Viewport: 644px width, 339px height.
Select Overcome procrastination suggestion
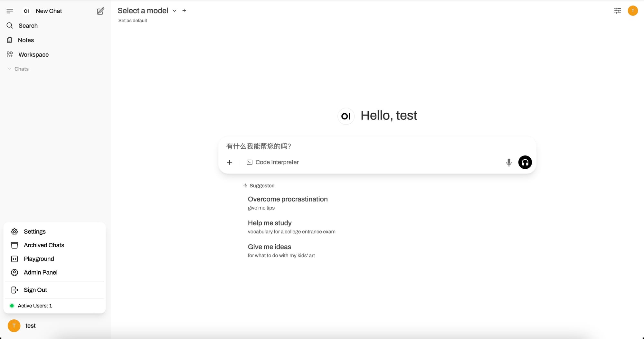pos(288,203)
